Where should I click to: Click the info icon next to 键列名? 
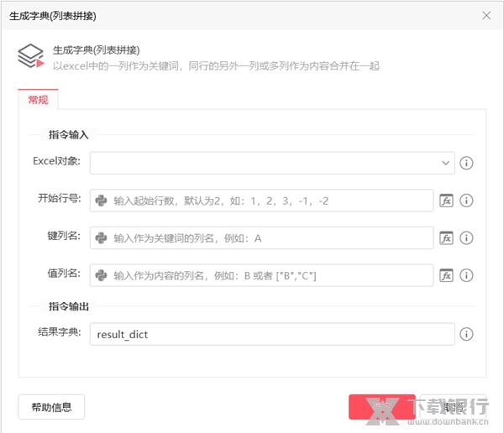coord(467,238)
